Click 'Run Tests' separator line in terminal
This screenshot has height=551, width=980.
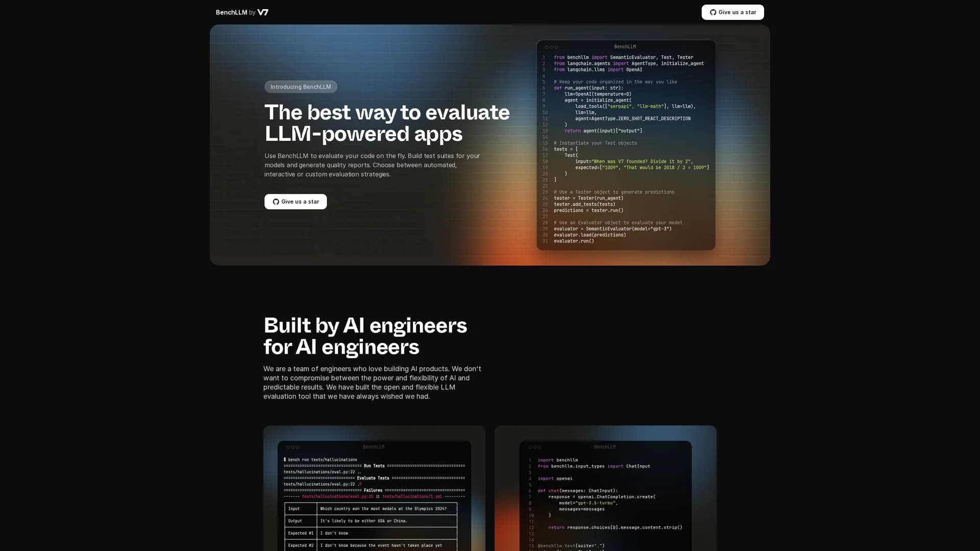pos(374,466)
